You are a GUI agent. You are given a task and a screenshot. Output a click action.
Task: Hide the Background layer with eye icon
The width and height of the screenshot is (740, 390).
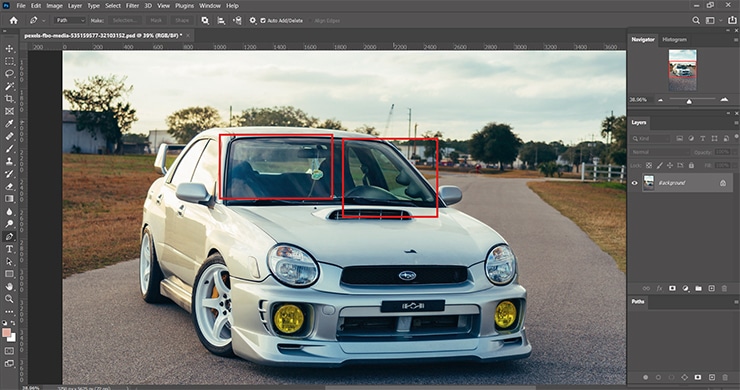coord(635,183)
